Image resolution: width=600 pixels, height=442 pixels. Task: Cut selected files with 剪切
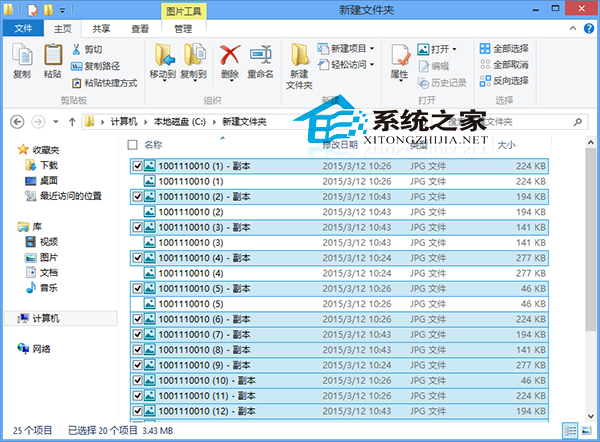pos(87,49)
